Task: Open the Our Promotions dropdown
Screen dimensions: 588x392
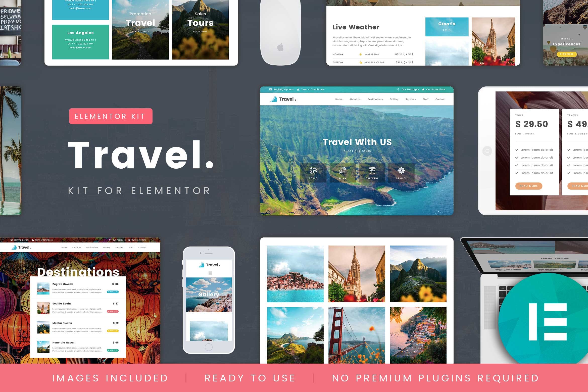Action: 436,89
